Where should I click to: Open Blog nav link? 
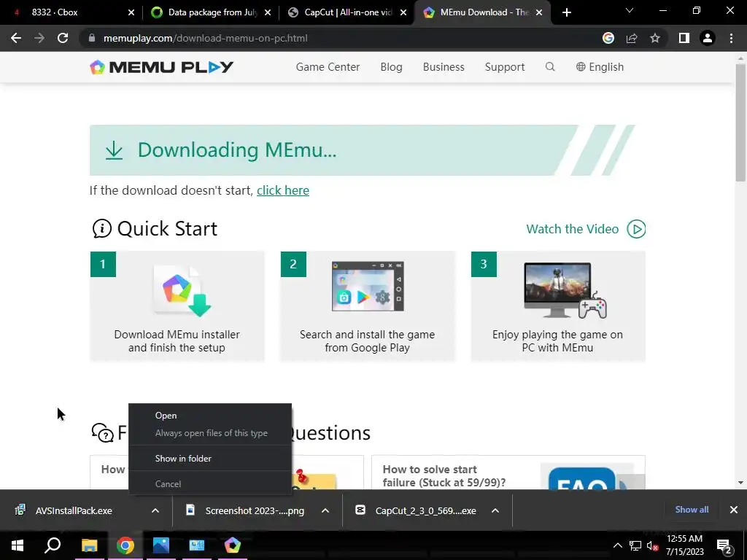(x=391, y=67)
